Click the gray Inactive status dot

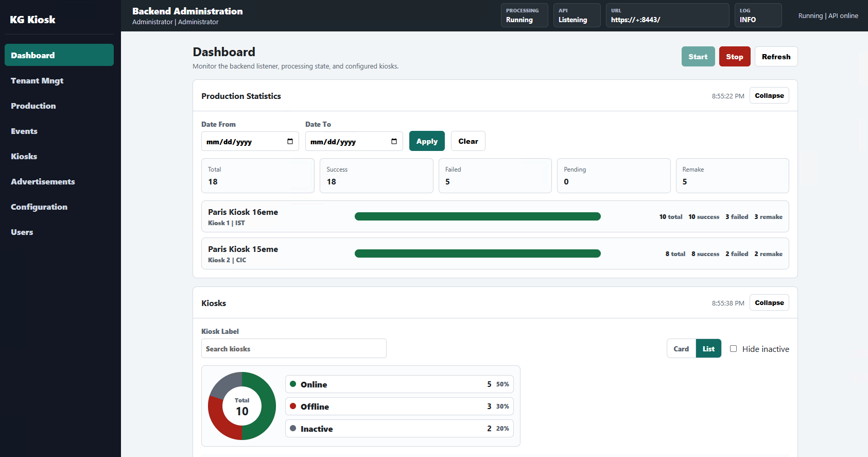pyautogui.click(x=293, y=428)
